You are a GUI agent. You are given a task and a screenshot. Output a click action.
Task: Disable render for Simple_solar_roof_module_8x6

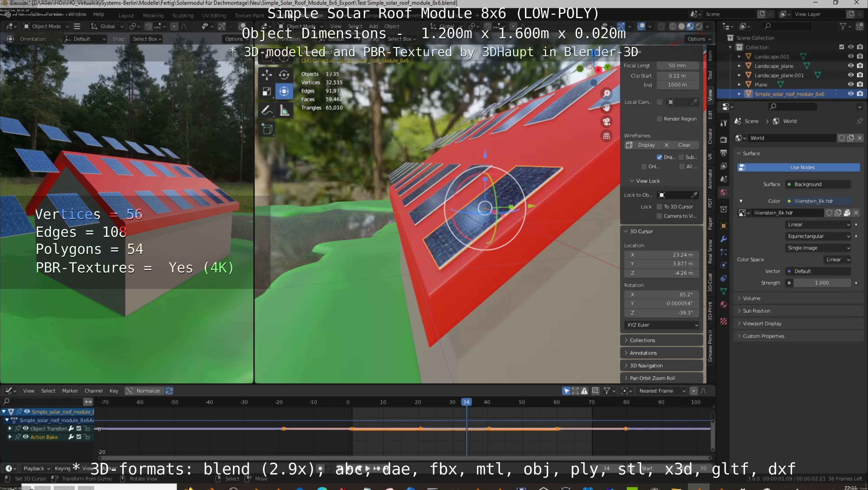860,94
